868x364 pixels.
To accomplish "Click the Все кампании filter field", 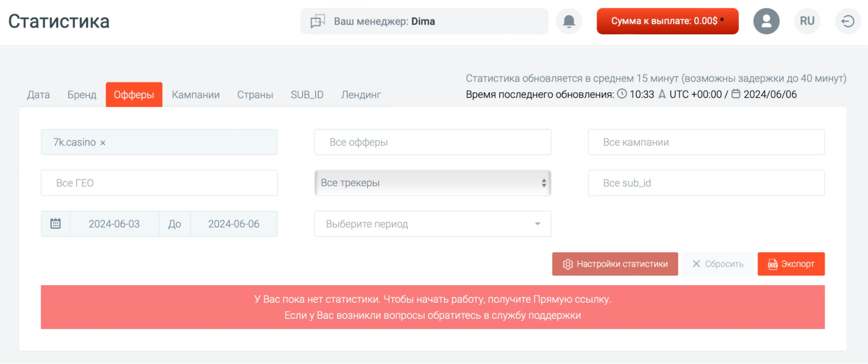I will (x=706, y=142).
